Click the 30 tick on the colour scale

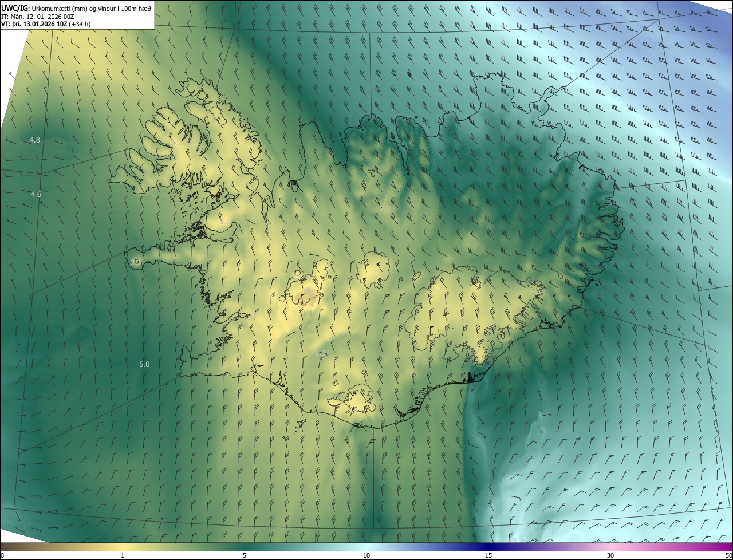[x=610, y=556]
